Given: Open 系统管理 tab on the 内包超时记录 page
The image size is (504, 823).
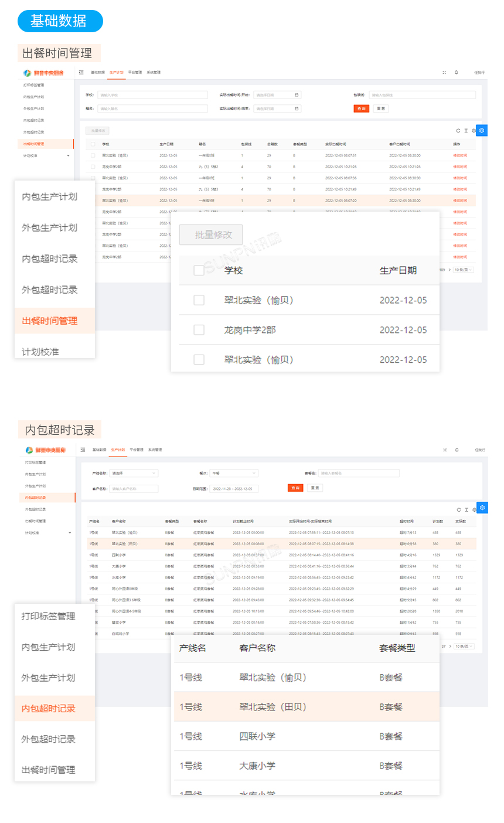Looking at the screenshot, I should click(x=155, y=450).
